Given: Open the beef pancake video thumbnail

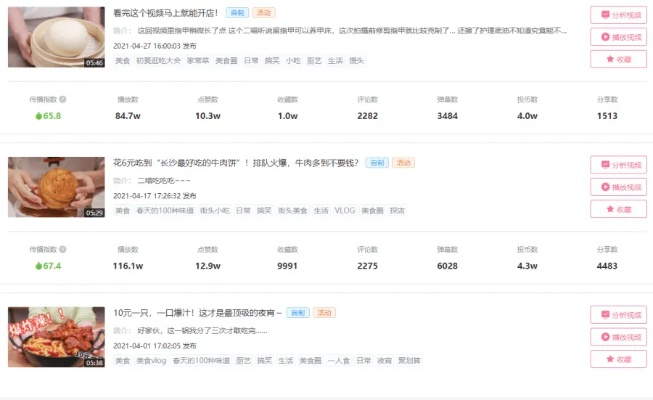Looking at the screenshot, I should pyautogui.click(x=56, y=187).
